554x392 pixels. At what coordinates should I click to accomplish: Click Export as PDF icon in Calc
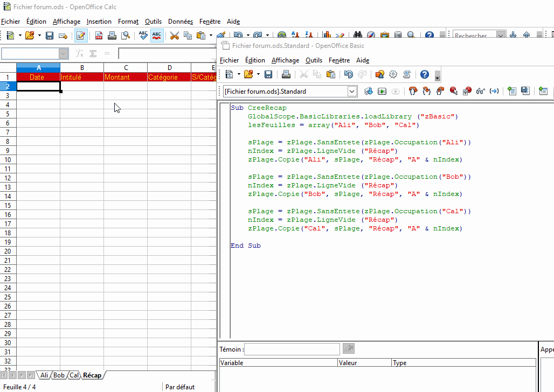(x=99, y=36)
